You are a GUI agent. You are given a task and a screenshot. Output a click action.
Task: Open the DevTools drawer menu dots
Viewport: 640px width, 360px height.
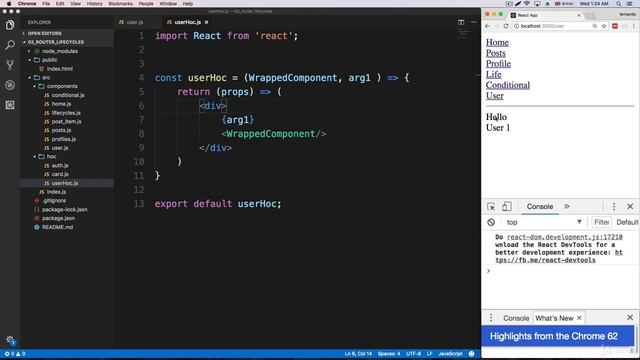[x=491, y=318]
